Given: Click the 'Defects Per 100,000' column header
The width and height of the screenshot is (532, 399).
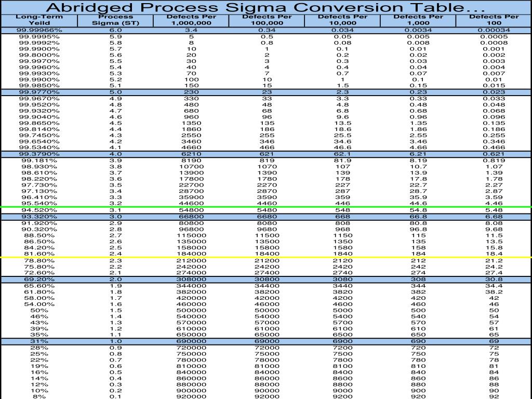Looking at the screenshot, I should (x=267, y=20).
